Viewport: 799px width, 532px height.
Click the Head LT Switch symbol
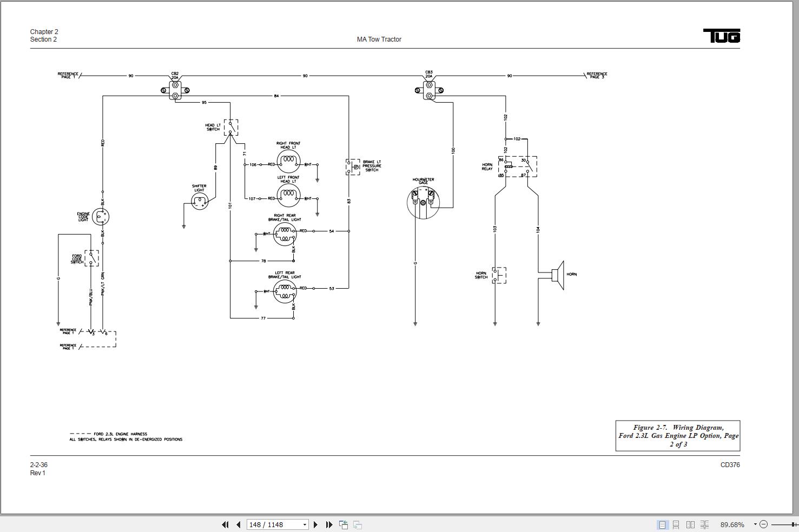231,128
